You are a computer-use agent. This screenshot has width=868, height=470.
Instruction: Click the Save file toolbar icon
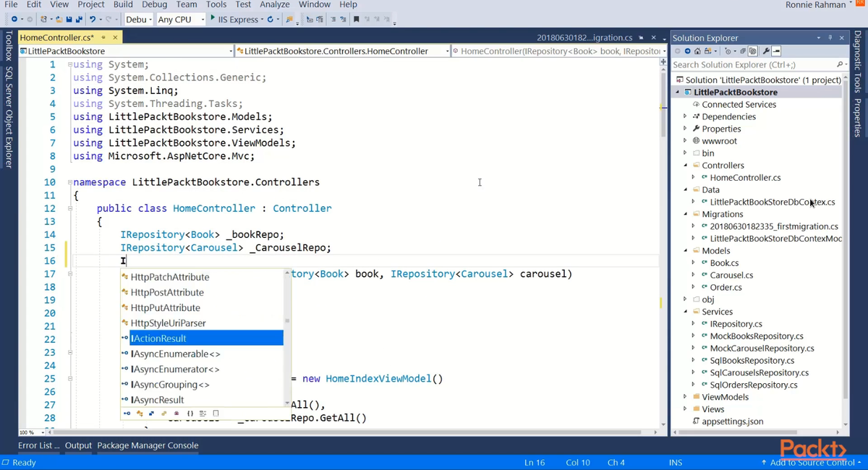(x=69, y=20)
